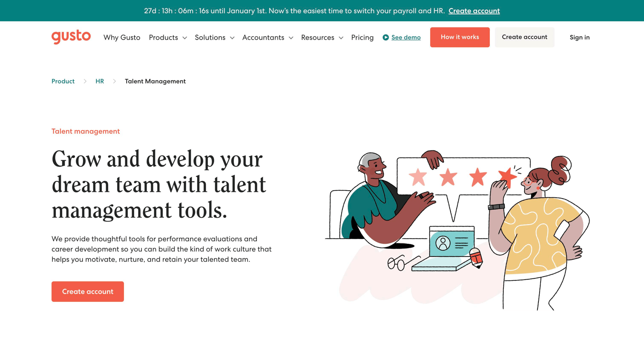
Task: Click Create account link in top banner
Action: pos(474,11)
